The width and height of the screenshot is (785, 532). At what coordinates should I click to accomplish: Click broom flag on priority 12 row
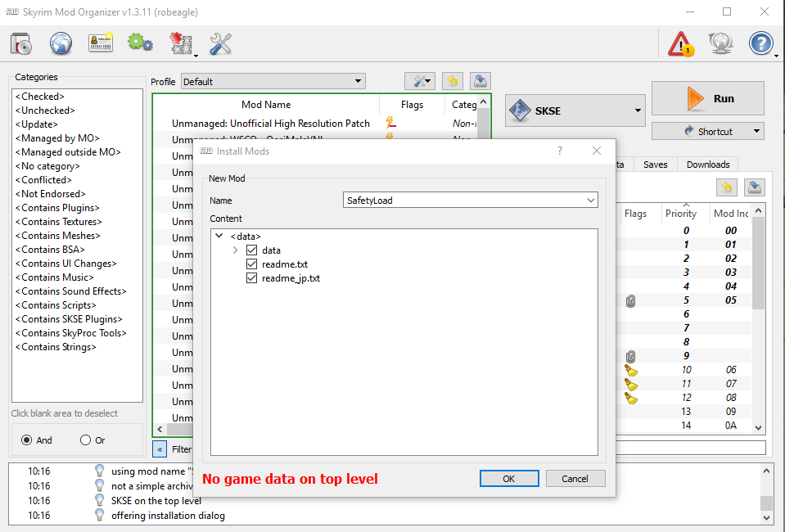click(x=631, y=399)
